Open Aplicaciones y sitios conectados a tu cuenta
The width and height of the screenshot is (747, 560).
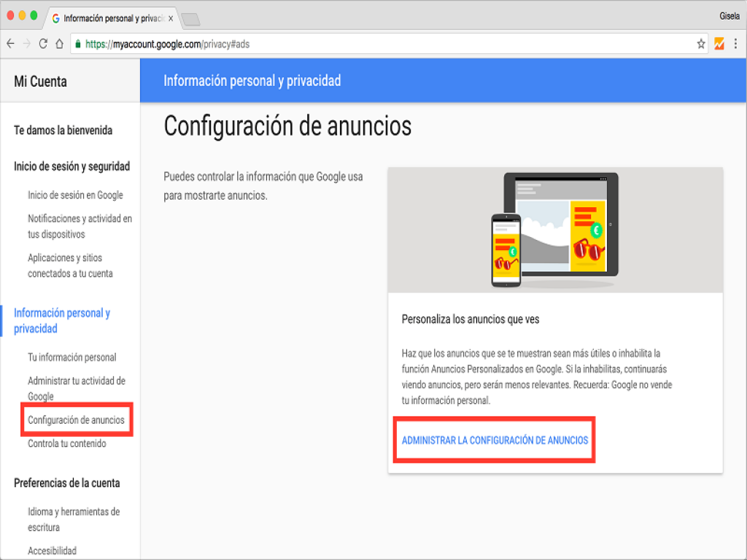(x=70, y=265)
